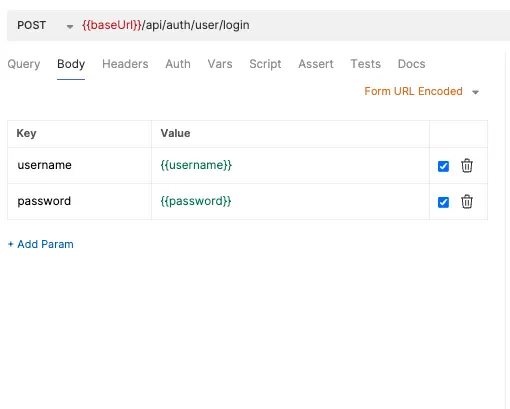Open the Form URL Encoded body mode dropdown
Viewport: 510px width, 409px height.
pyautogui.click(x=421, y=91)
